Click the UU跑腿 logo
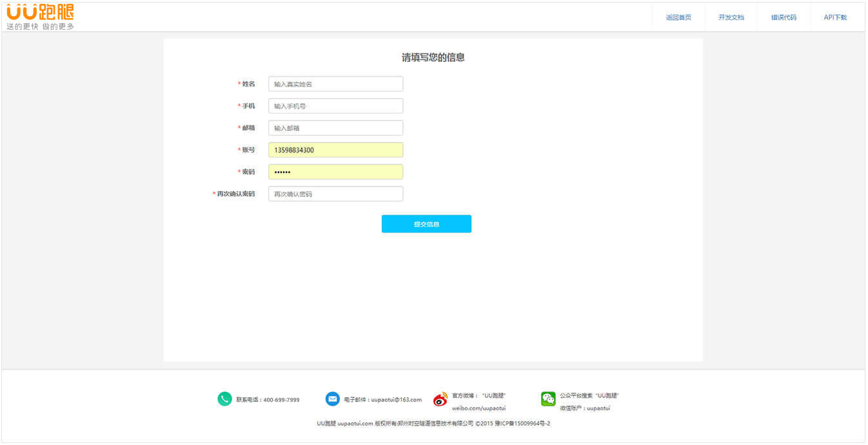This screenshot has width=868, height=445. tap(40, 17)
